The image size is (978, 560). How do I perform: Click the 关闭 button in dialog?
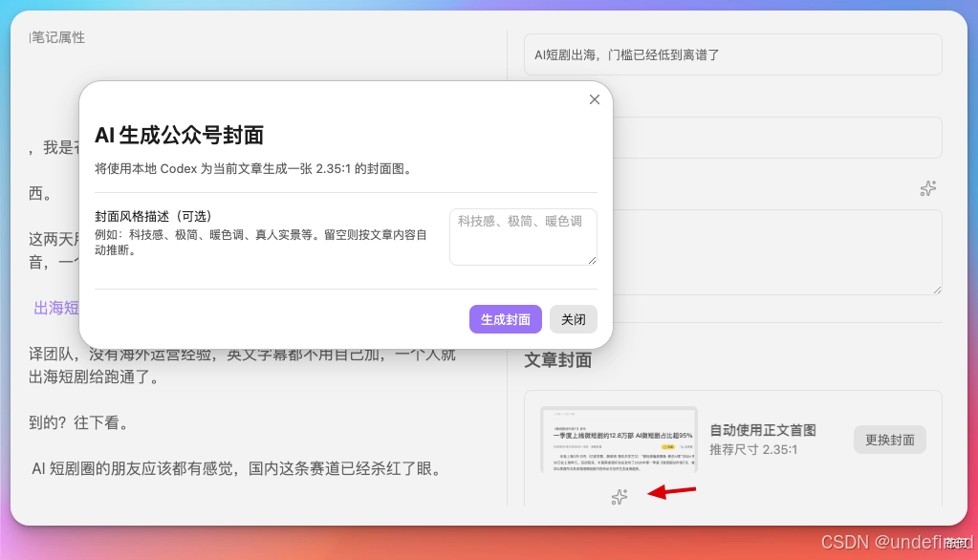[574, 319]
